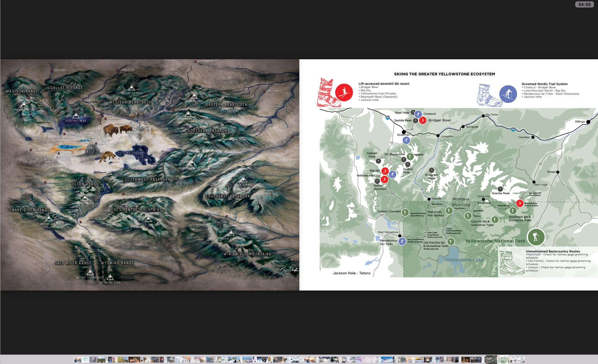Select the blue Rendezvous Ski Trails icon
The width and height of the screenshot is (598, 364).
point(402,241)
